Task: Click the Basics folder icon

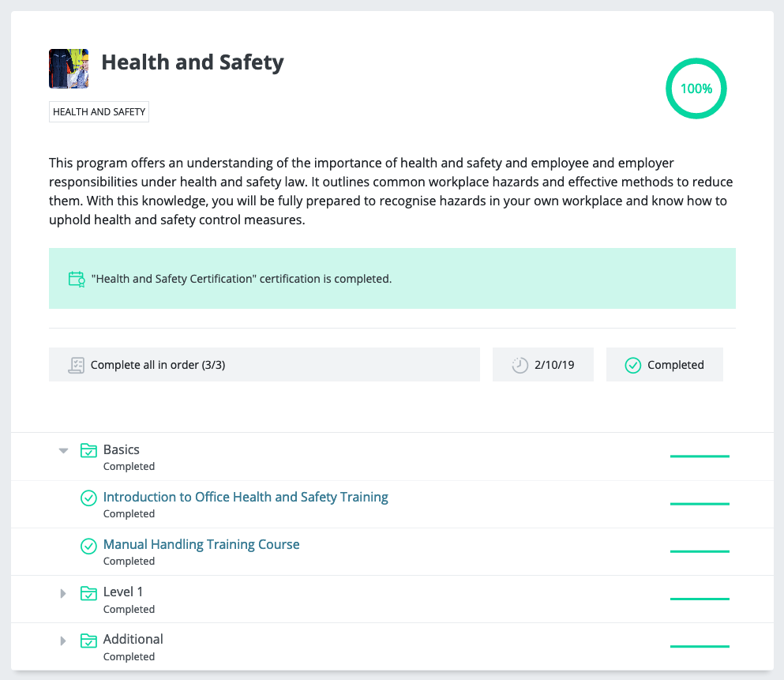Action: (x=88, y=450)
